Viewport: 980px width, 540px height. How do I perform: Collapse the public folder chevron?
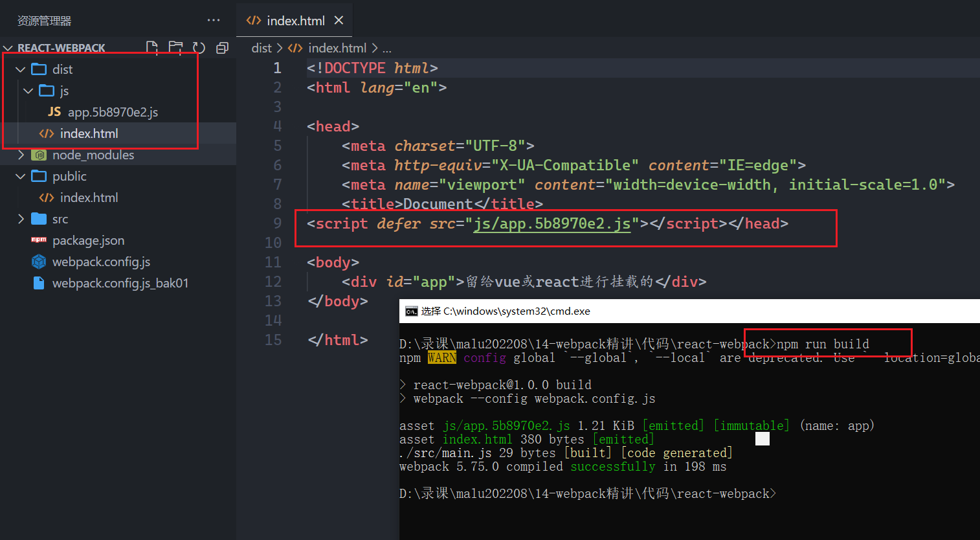pos(21,176)
